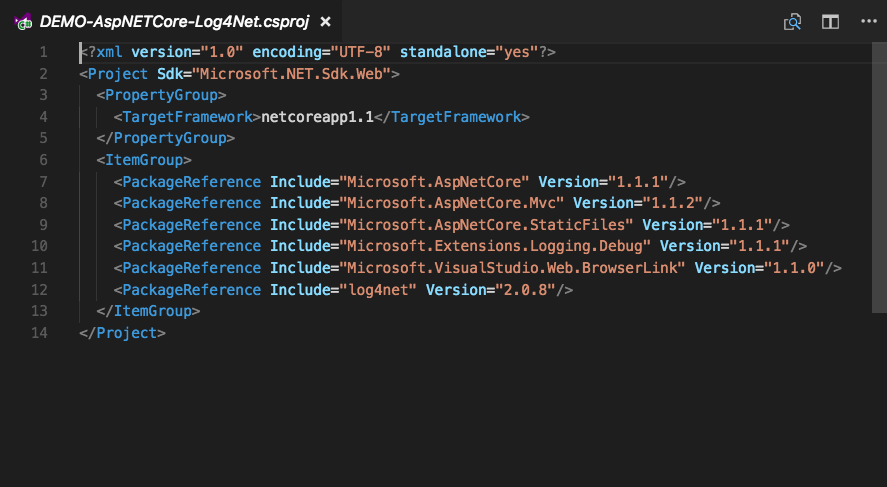Click the open preview/search icon in editor toolbar
This screenshot has height=487, width=887.
[x=793, y=21]
